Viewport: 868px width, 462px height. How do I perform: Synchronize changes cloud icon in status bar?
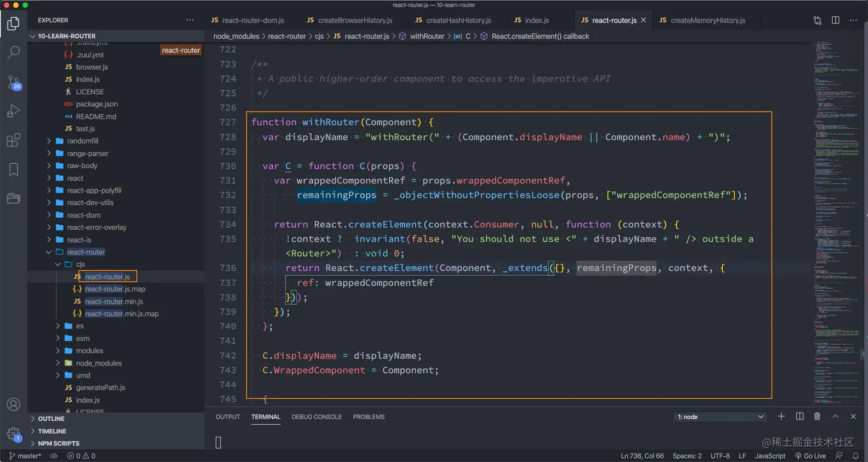(54, 456)
